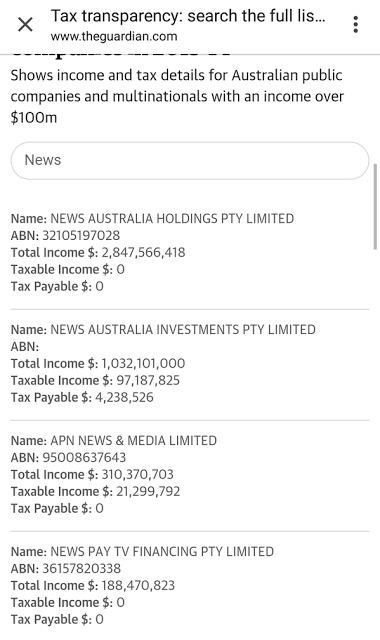The image size is (380, 640).
Task: Tap Total Income 310,370,703 value
Action: point(138,475)
